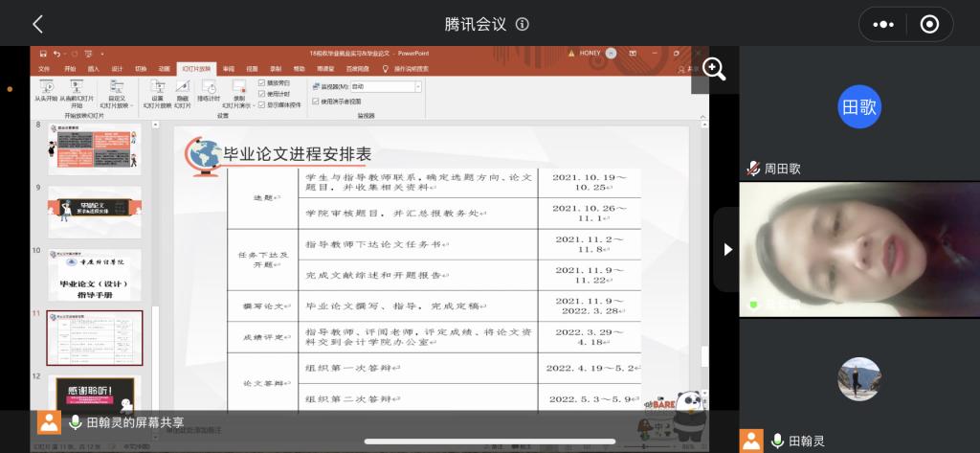Viewport: 980px width, 453px height.
Task: Switch to the 切换 ribbon tab
Action: (141, 69)
